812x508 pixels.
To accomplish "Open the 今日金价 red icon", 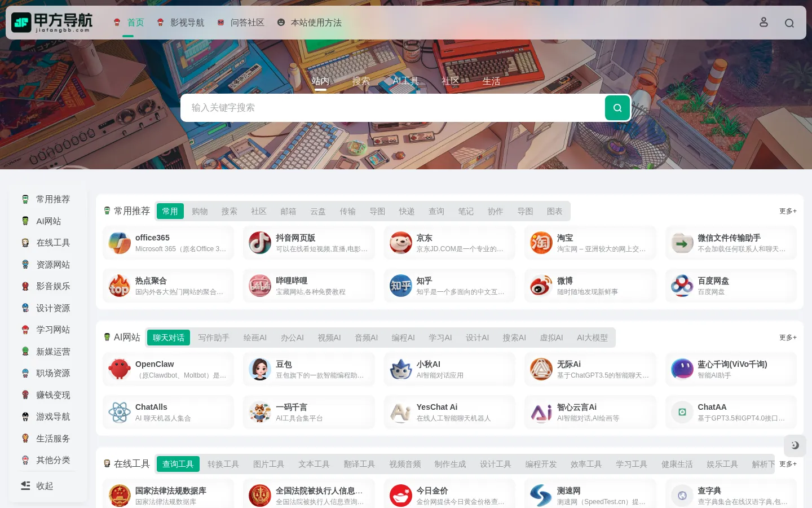I will [x=401, y=496].
